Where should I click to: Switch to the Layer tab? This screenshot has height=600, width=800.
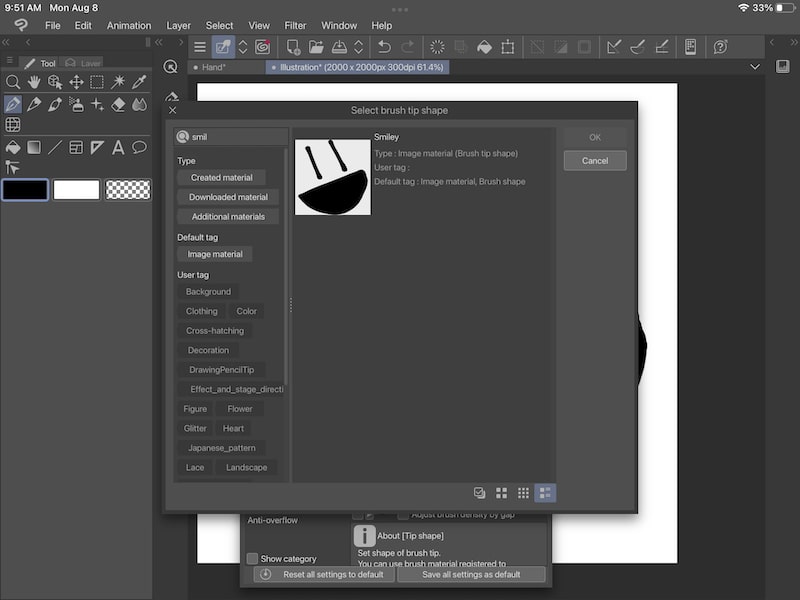pyautogui.click(x=90, y=62)
